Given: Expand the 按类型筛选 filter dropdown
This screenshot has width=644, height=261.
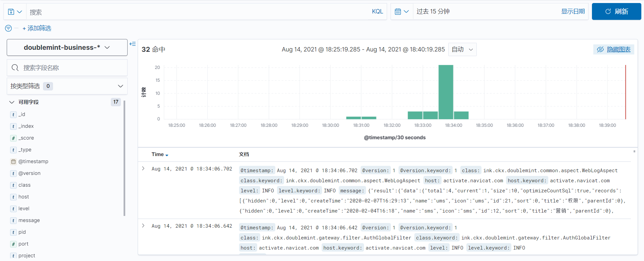Looking at the screenshot, I should (67, 86).
